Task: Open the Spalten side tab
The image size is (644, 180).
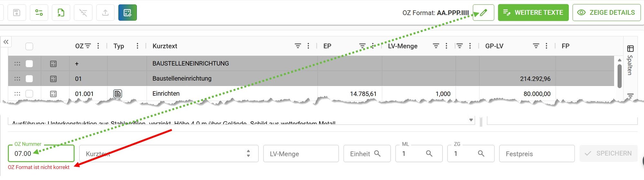Action: 630,60
